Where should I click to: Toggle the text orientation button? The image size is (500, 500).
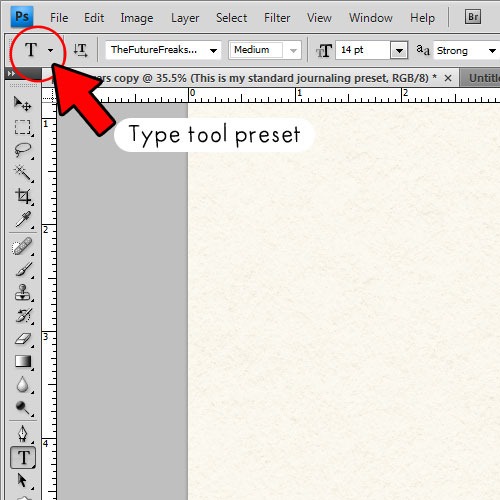tap(80, 50)
